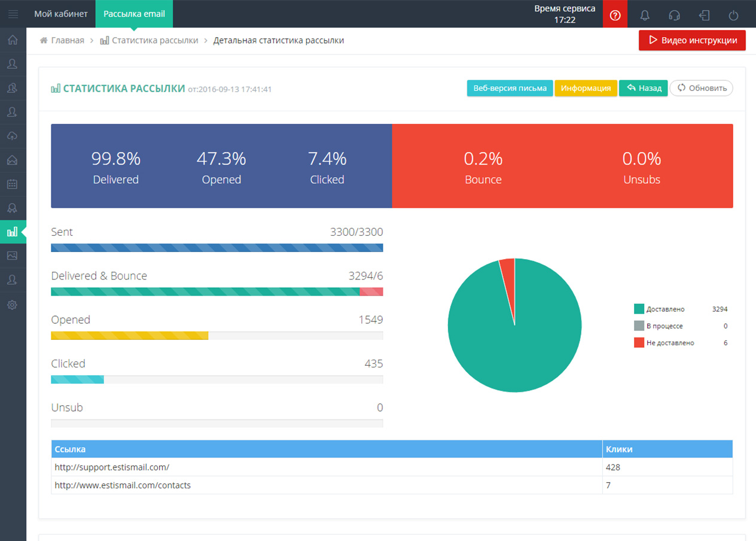Viewport: 756px width, 541px height.
Task: Select the Рассылка email tab
Action: 134,14
